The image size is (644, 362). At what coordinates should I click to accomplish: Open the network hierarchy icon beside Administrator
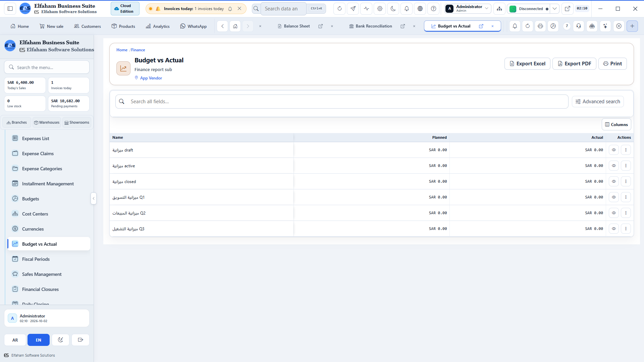point(499,9)
